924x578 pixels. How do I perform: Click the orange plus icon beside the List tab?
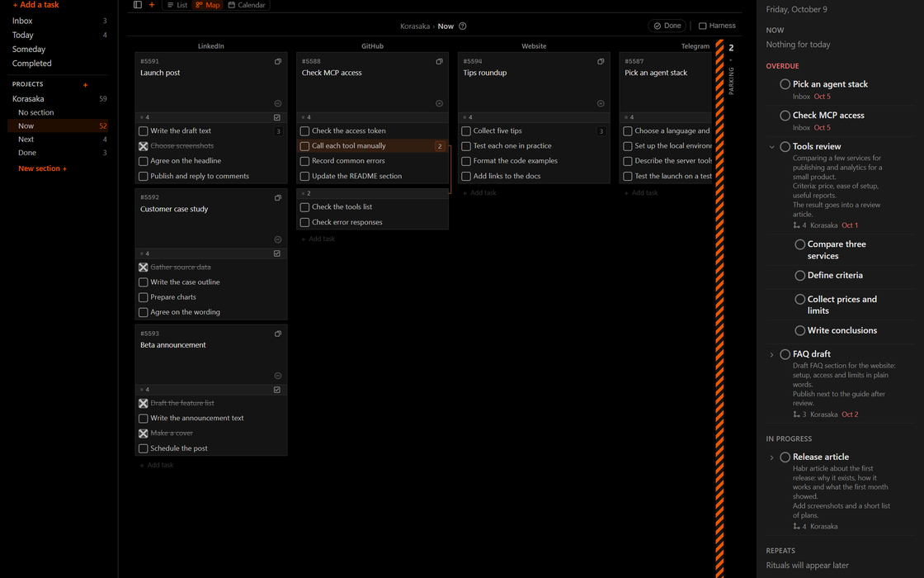coord(152,5)
